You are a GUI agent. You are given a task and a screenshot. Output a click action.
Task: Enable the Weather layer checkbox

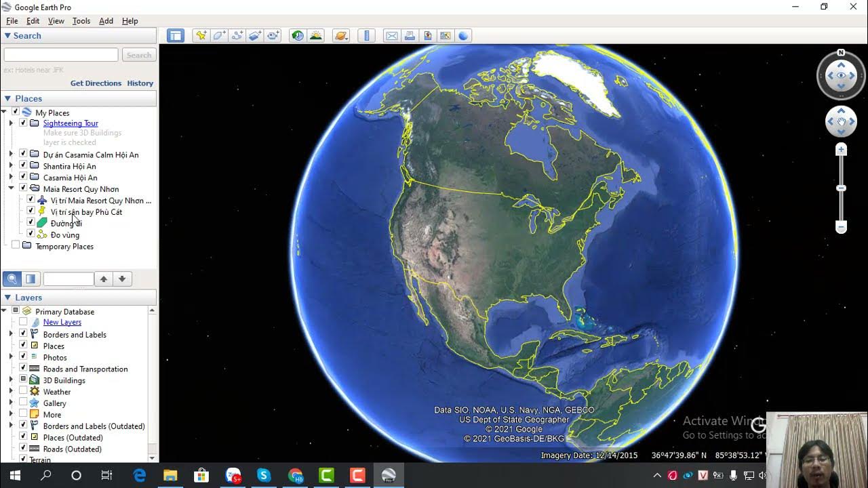[23, 391]
